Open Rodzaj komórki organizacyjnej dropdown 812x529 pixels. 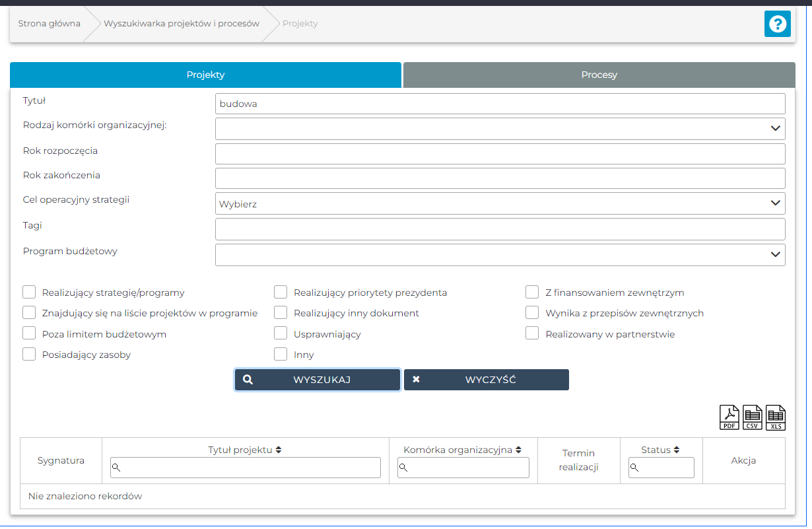click(x=500, y=129)
